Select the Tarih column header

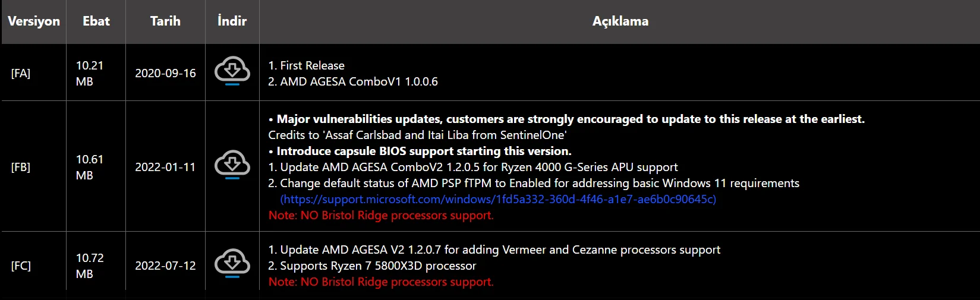pos(165,21)
